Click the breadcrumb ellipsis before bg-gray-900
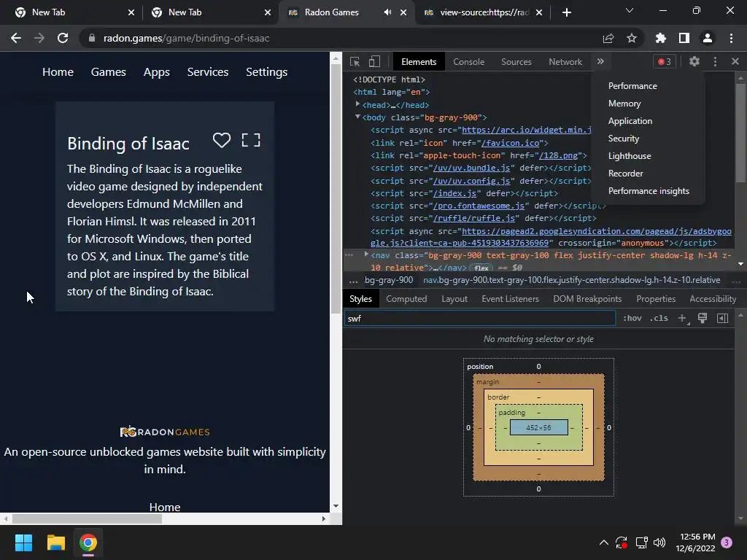This screenshot has width=747, height=560. [x=353, y=281]
